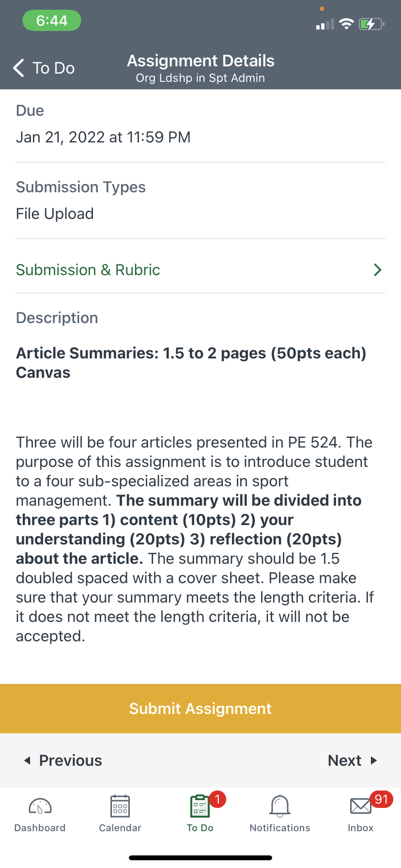Tap the back chevron arrow
This screenshot has width=401, height=868.
[x=19, y=68]
